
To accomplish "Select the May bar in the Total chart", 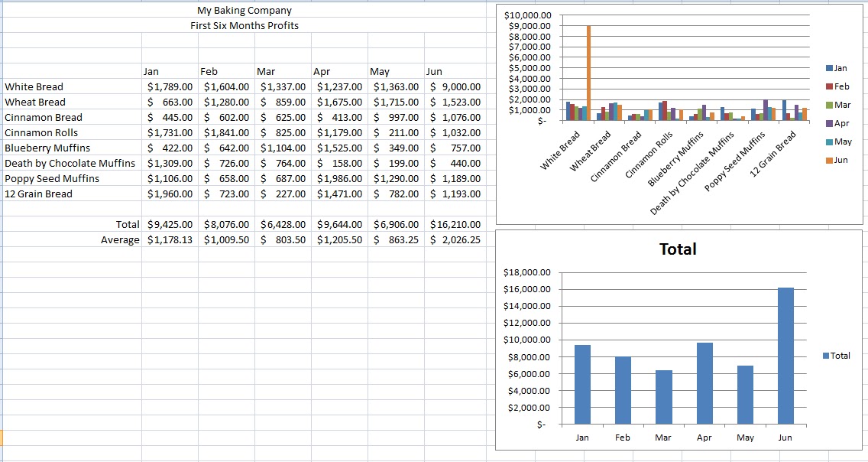I will pyautogui.click(x=745, y=395).
